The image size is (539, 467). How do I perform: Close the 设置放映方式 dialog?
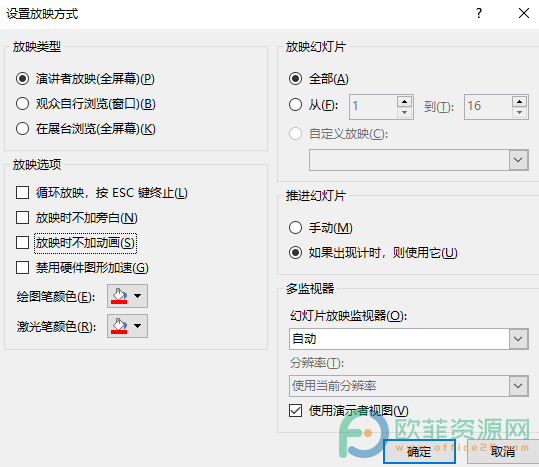[x=524, y=13]
